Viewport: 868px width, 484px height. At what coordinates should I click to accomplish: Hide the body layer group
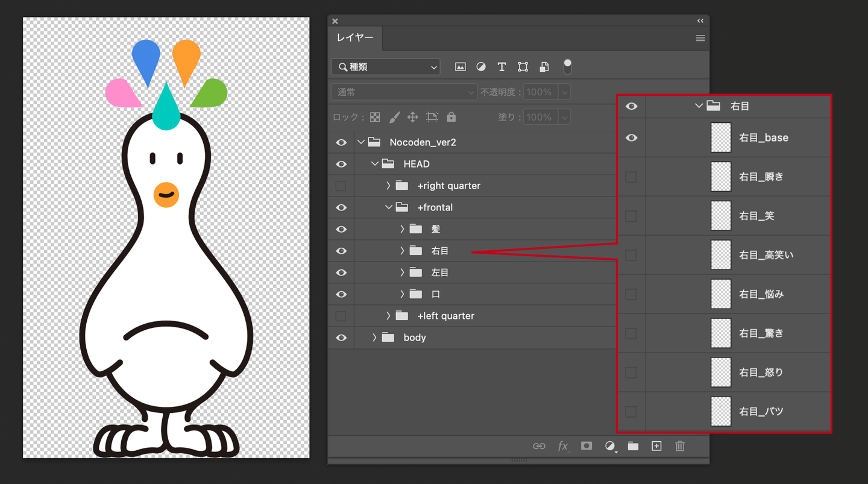click(341, 338)
